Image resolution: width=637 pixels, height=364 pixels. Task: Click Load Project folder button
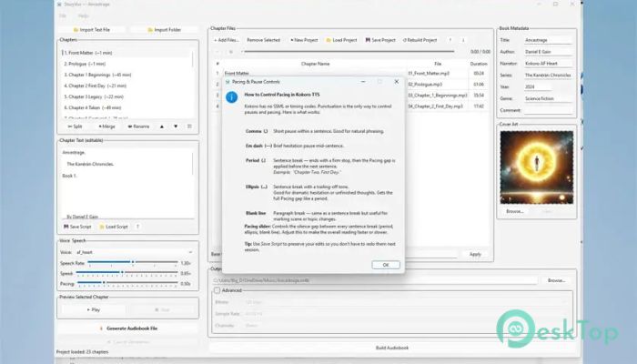[x=341, y=40]
